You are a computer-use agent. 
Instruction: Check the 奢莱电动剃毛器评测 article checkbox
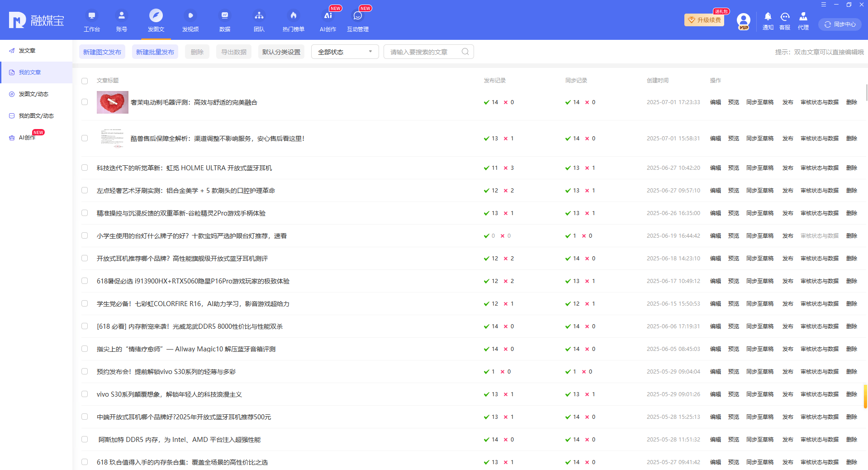pos(85,102)
